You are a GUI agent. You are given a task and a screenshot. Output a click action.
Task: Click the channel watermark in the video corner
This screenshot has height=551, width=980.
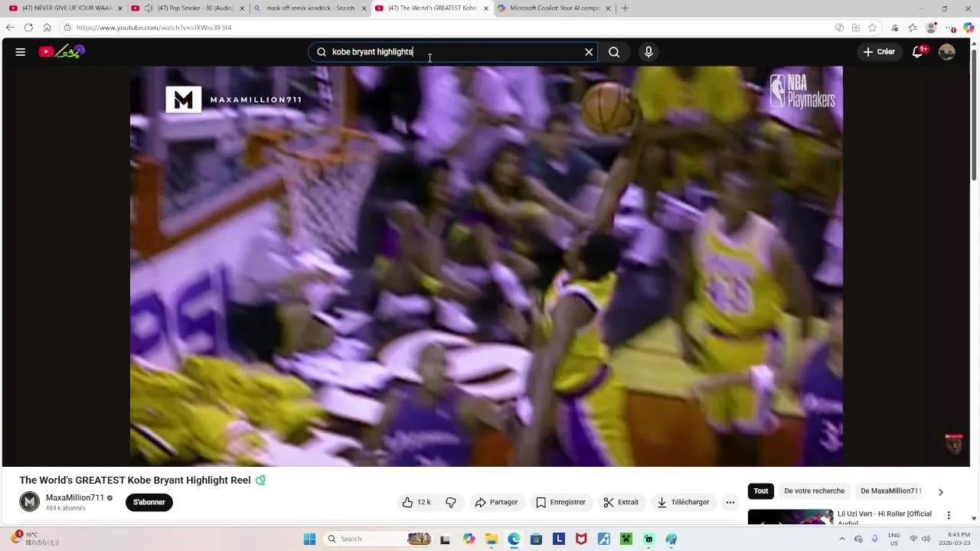(954, 443)
